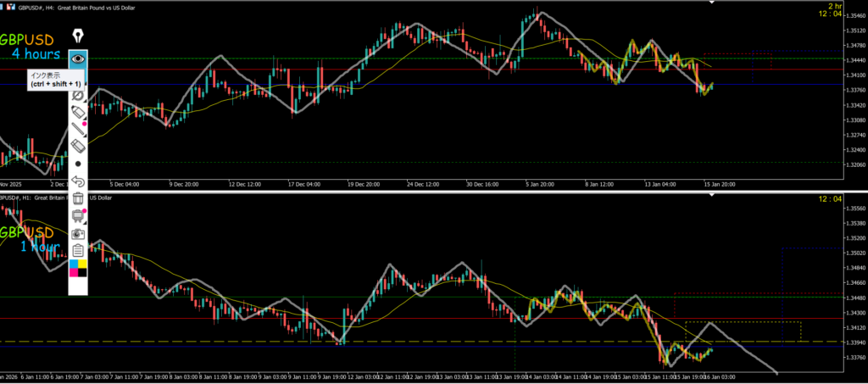The height and width of the screenshot is (384, 868).
Task: Undo the last ink stroke
Action: (78, 181)
